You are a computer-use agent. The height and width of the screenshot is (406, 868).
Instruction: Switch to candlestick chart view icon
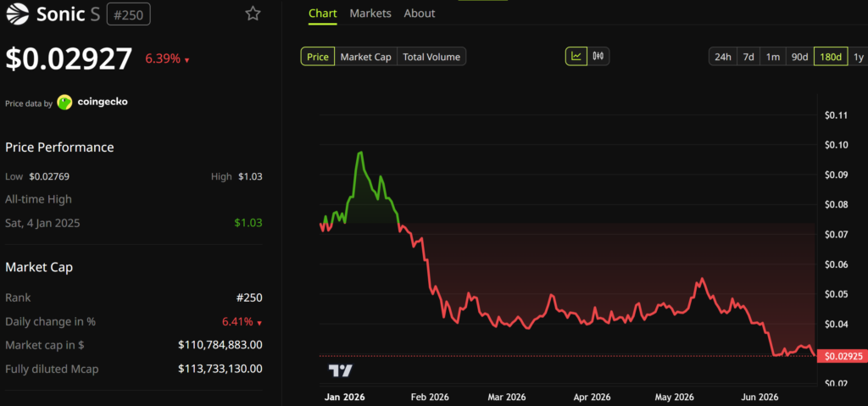click(x=598, y=57)
